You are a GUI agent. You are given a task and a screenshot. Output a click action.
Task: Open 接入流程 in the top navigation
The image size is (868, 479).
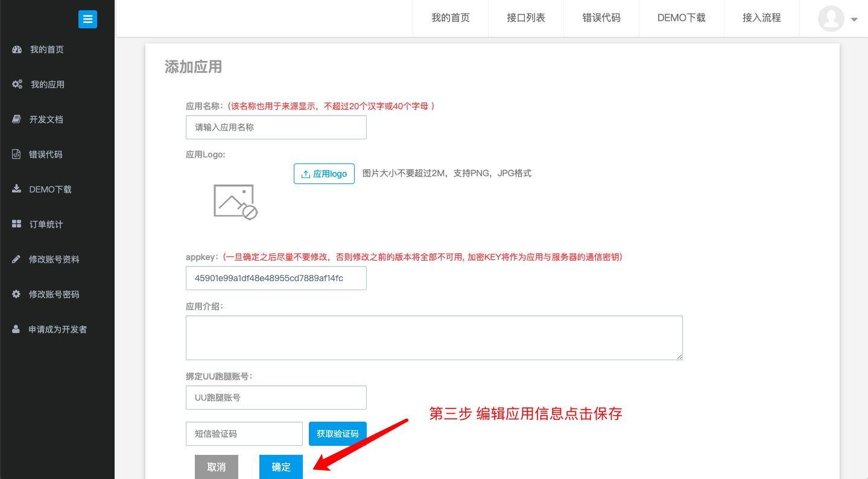pyautogui.click(x=761, y=18)
